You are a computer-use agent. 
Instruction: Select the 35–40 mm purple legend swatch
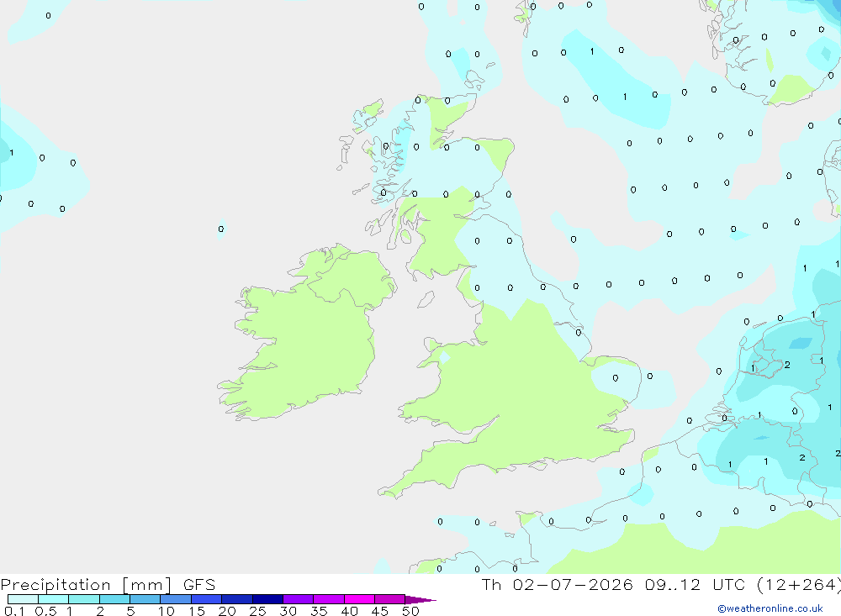pyautogui.click(x=328, y=599)
